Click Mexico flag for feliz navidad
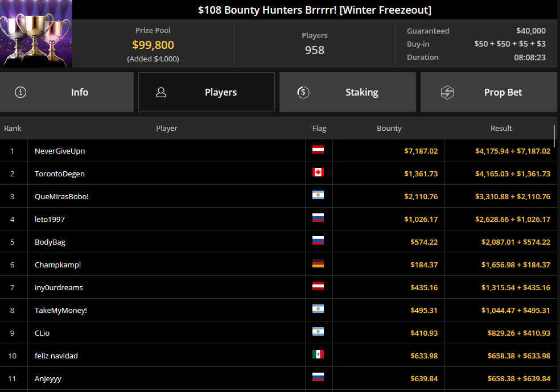This screenshot has height=392, width=560. (x=318, y=354)
